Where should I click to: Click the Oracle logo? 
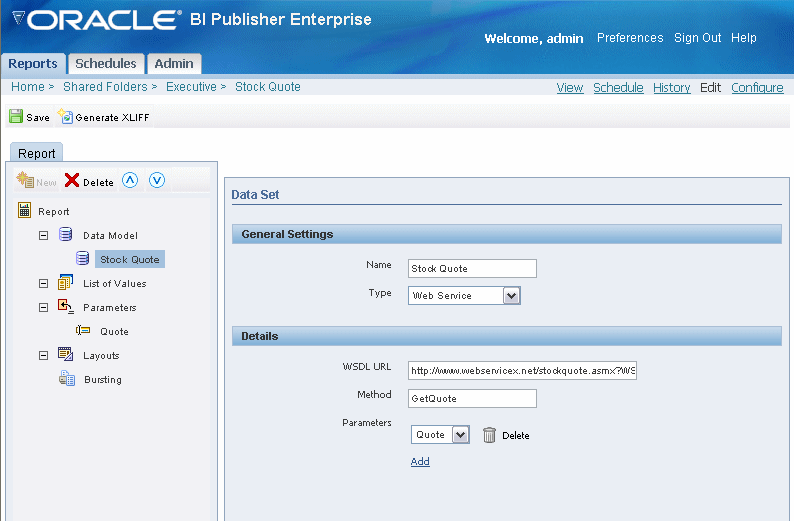(x=96, y=20)
